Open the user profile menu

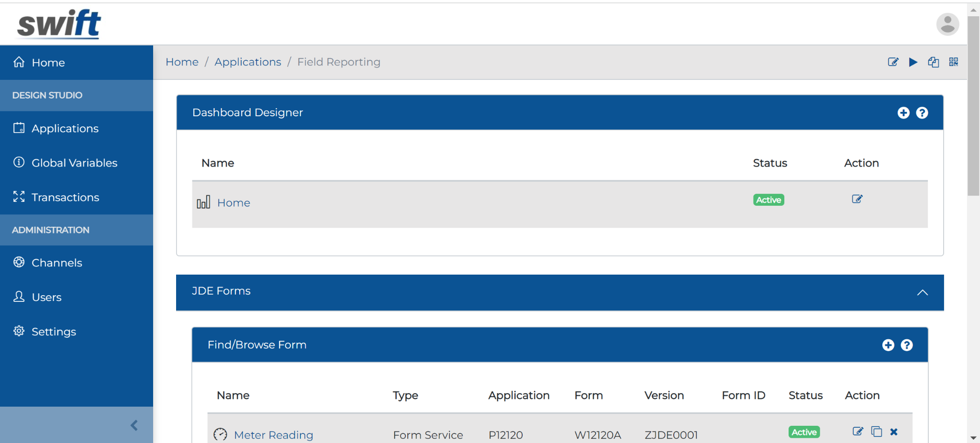tap(947, 23)
